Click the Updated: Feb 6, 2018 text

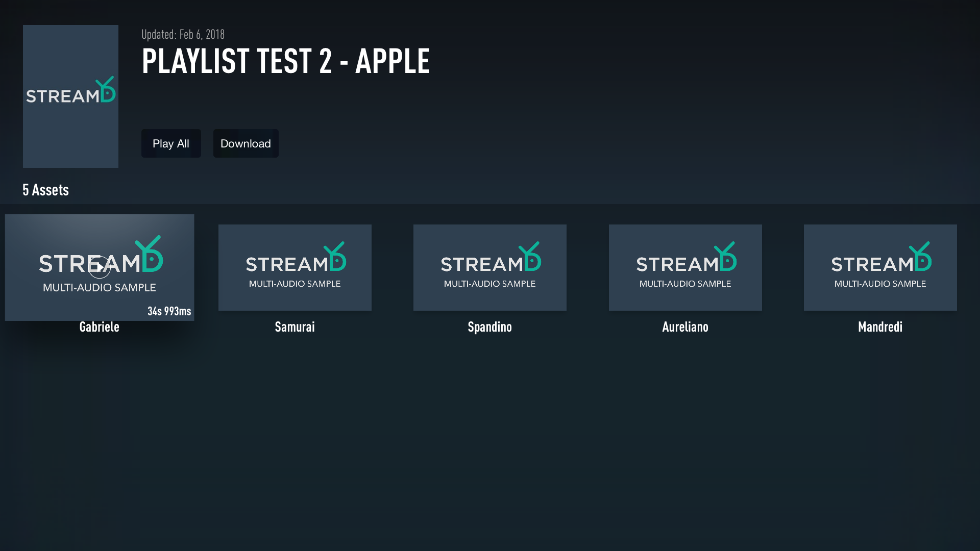(183, 34)
